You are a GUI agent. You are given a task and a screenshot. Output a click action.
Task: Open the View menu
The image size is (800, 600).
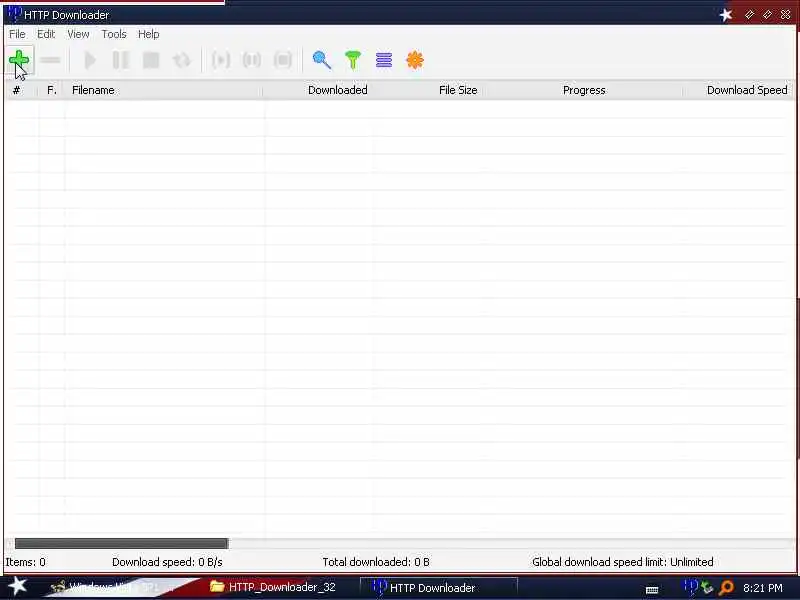(x=78, y=34)
